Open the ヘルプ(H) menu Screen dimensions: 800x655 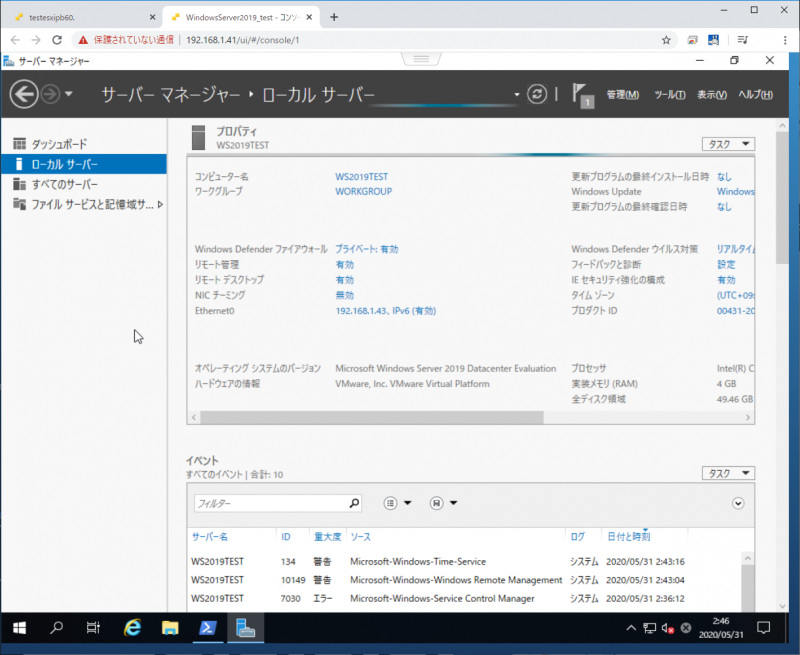tap(756, 95)
